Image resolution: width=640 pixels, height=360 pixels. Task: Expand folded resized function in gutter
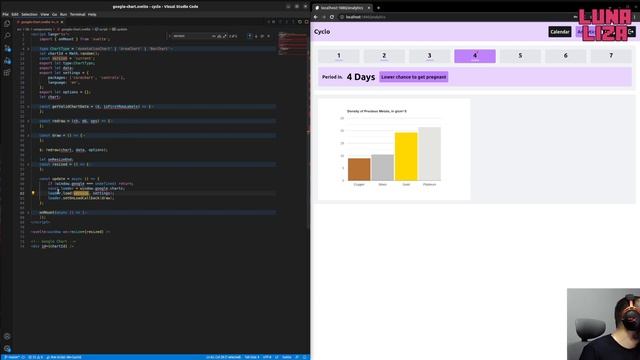[28, 164]
